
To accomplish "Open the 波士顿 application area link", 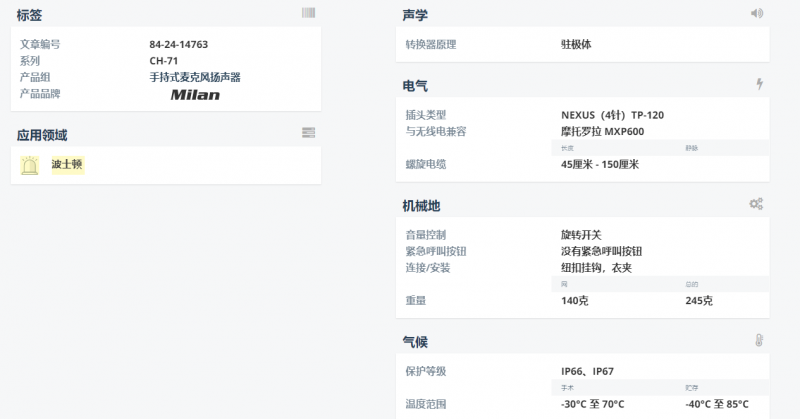I will click(67, 164).
